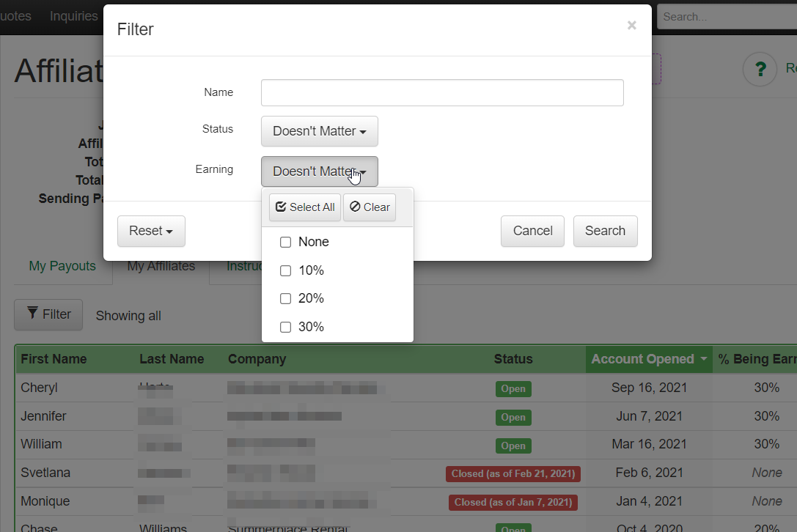Close the Filter dialog with the X
Viewport: 797px width, 532px height.
tap(631, 26)
